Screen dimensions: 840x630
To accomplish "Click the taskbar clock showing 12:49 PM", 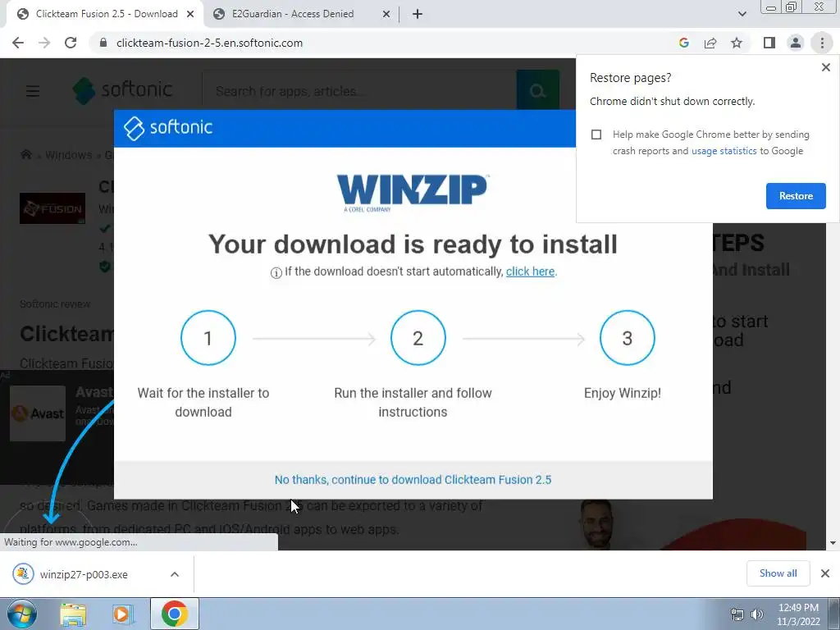I will [798, 614].
